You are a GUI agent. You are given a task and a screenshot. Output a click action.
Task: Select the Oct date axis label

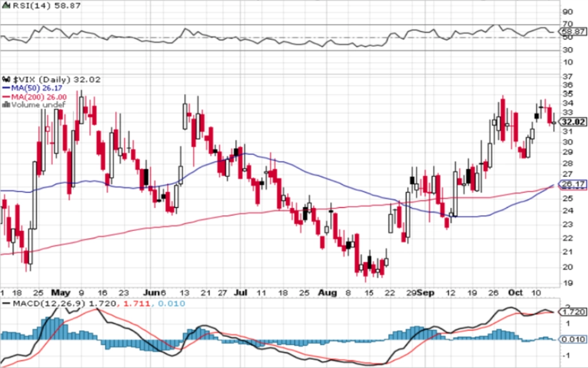tap(515, 293)
